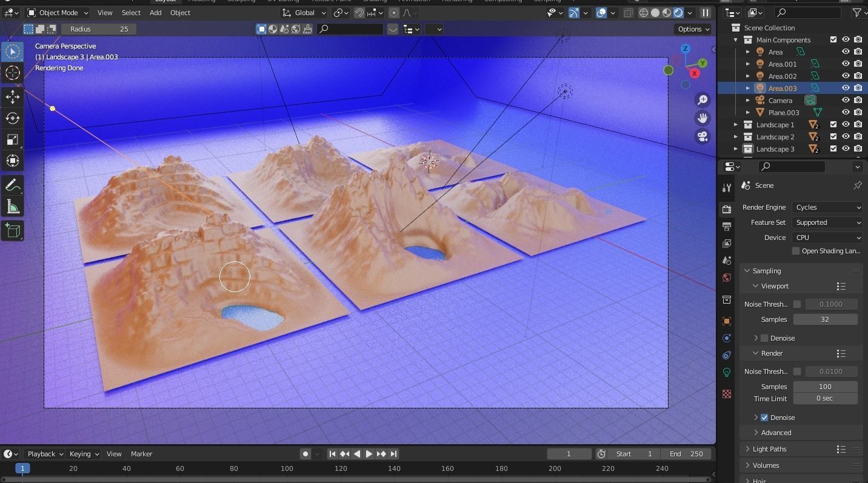Select the Transform tool
This screenshot has height=483, width=868.
13,161
